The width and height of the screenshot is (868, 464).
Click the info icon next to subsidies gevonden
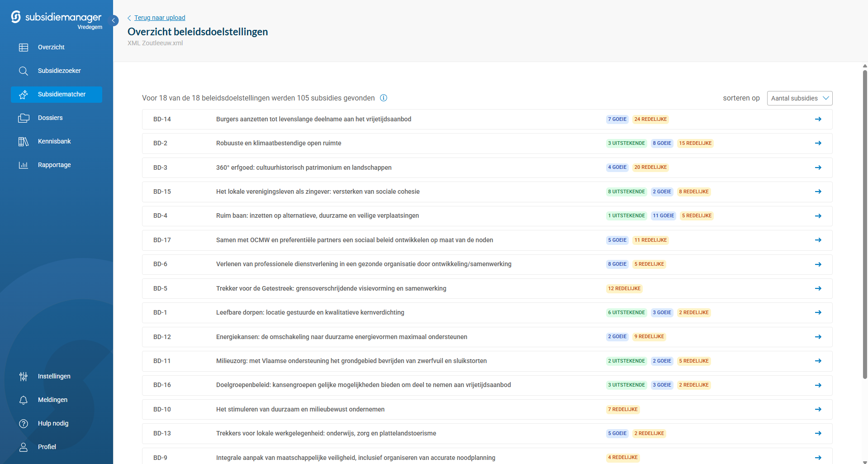click(x=384, y=98)
